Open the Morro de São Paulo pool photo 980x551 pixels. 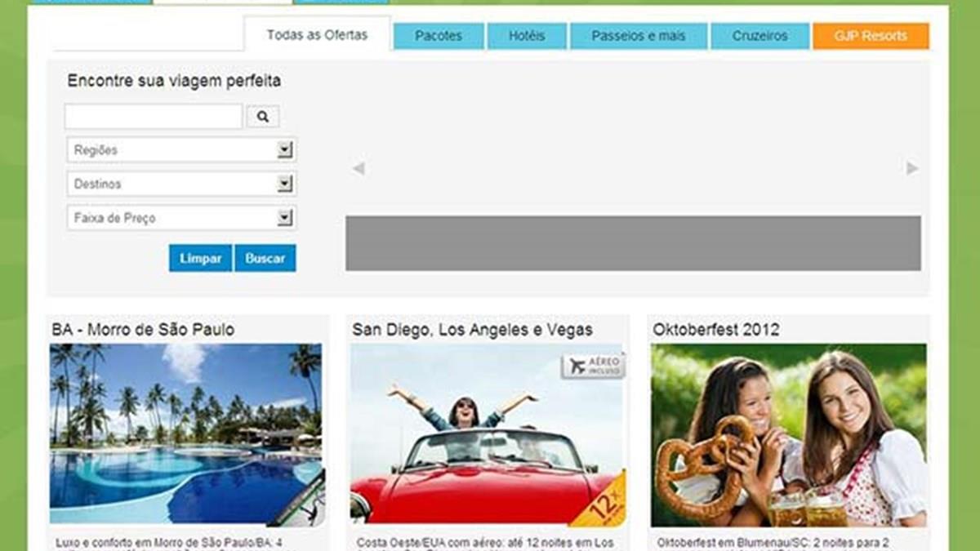pyautogui.click(x=187, y=435)
